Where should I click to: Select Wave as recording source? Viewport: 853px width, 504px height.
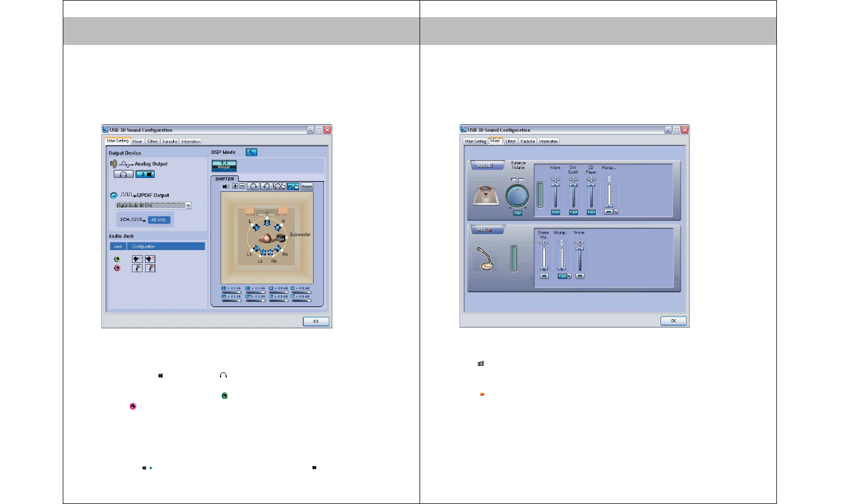coord(580,276)
